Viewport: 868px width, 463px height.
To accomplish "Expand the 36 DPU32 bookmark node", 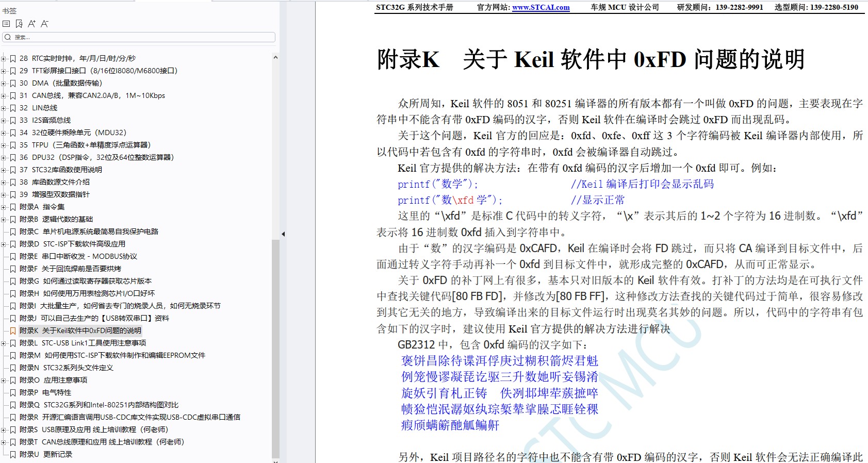I will coord(4,157).
